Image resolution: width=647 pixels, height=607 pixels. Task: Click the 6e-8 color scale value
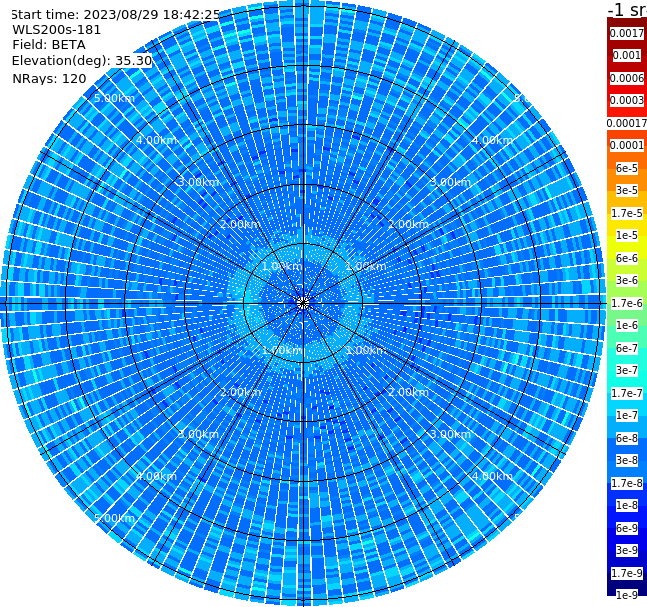click(x=627, y=438)
